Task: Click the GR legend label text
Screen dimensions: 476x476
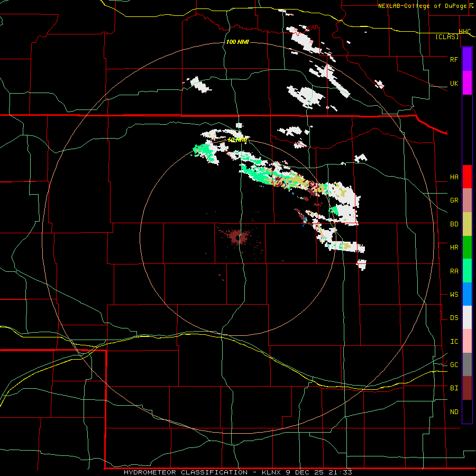Action: [x=454, y=200]
